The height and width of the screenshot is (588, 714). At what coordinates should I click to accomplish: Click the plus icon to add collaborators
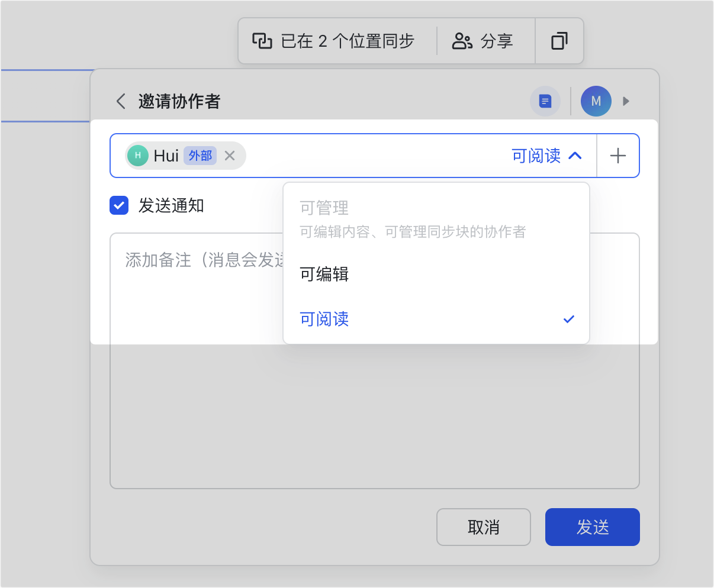(617, 156)
